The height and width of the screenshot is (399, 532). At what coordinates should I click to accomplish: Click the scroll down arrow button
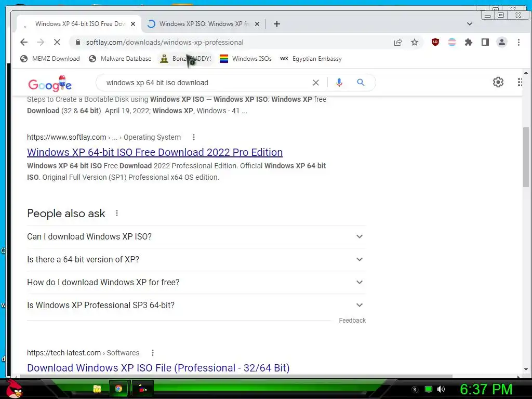pyautogui.click(x=526, y=369)
